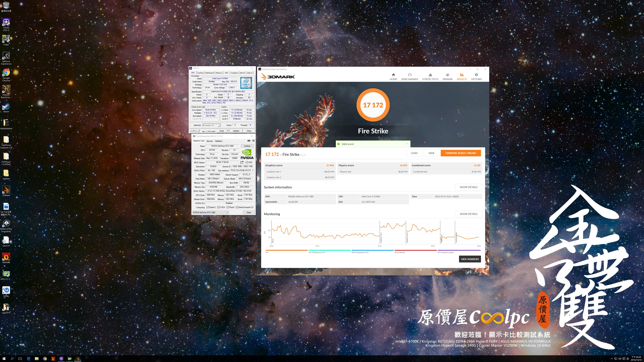Click HIDE MARKERS button
This screenshot has width=644, height=362.
click(470, 259)
